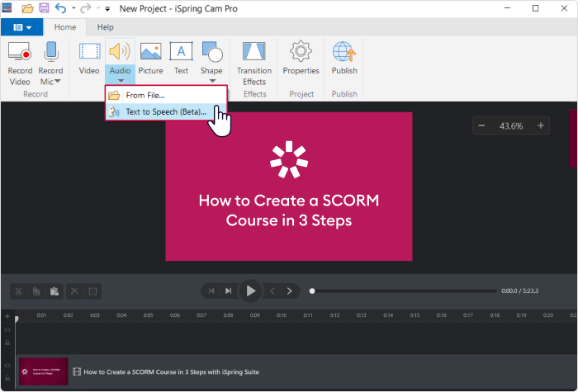Step forward one frame

(x=289, y=291)
